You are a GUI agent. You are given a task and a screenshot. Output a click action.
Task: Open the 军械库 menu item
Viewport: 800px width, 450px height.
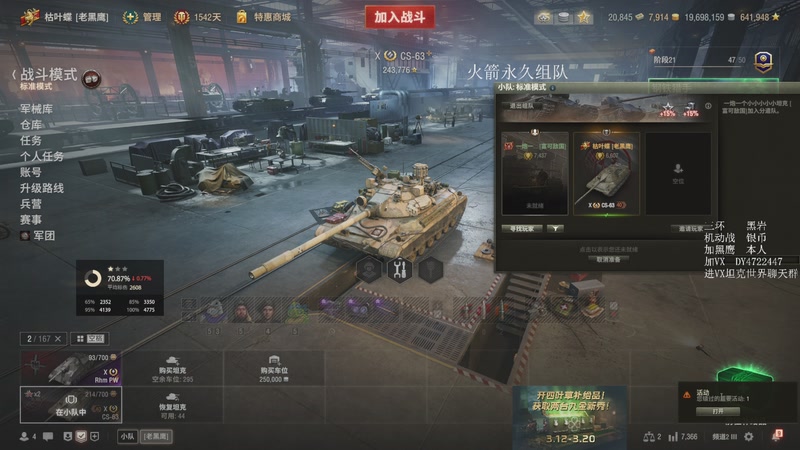click(x=36, y=109)
